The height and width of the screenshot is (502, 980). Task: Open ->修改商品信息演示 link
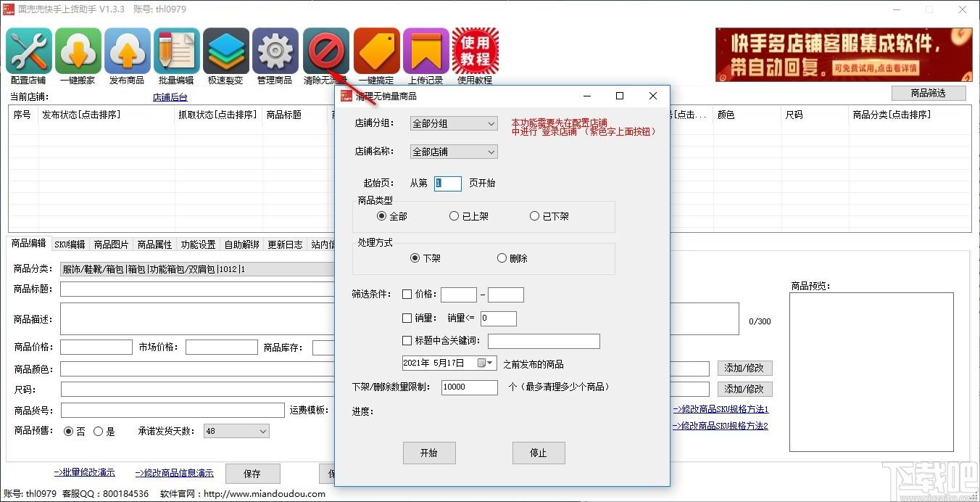point(174,473)
